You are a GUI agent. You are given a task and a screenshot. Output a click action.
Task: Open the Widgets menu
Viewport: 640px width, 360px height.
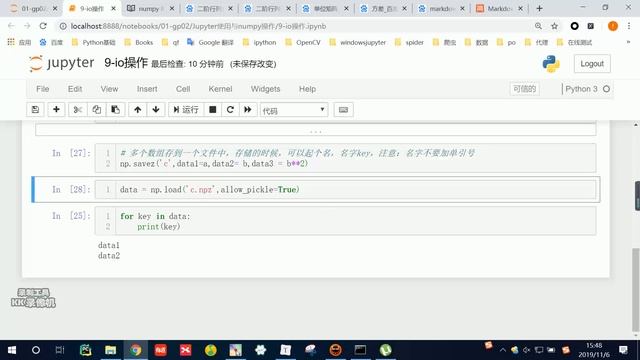pos(265,89)
